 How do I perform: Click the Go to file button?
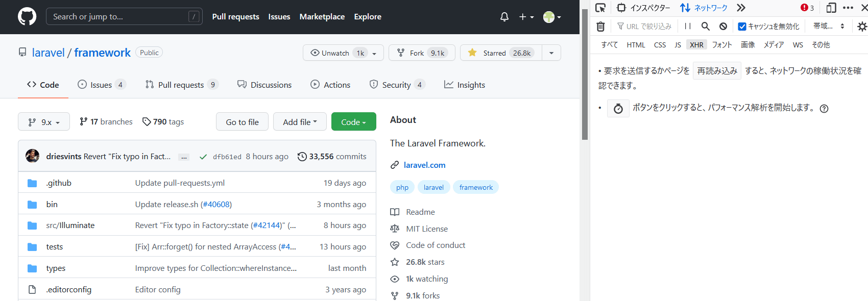point(242,122)
